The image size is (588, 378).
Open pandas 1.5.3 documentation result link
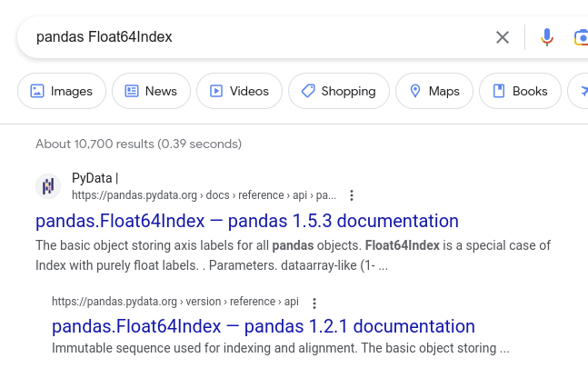[x=247, y=221]
